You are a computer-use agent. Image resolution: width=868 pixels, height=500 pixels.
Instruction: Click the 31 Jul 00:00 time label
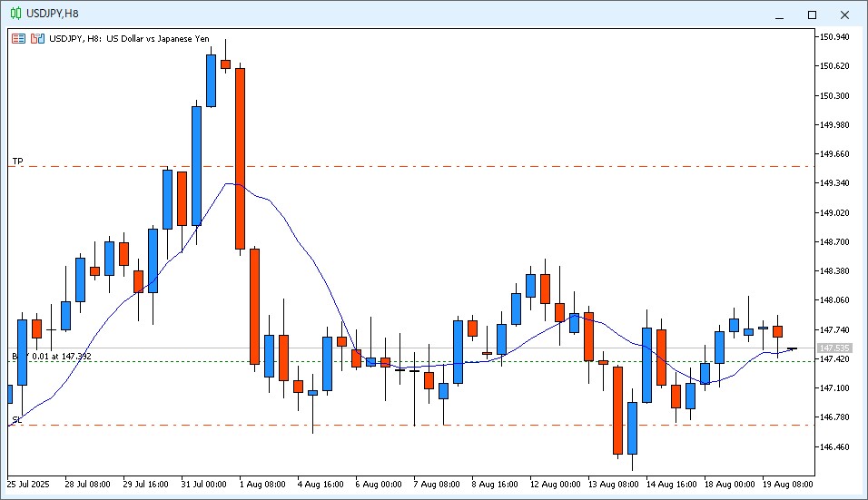coord(203,485)
